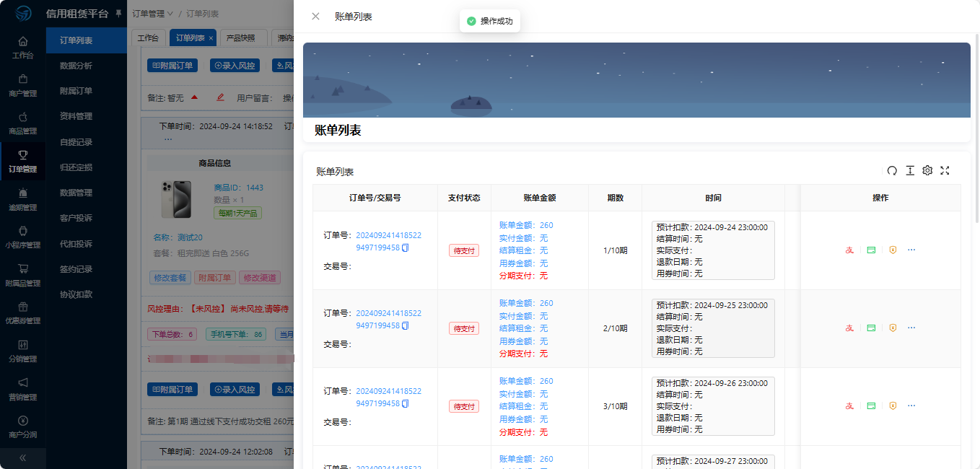
Task: Open 商户管理 in the left sidebar
Action: pyautogui.click(x=23, y=85)
